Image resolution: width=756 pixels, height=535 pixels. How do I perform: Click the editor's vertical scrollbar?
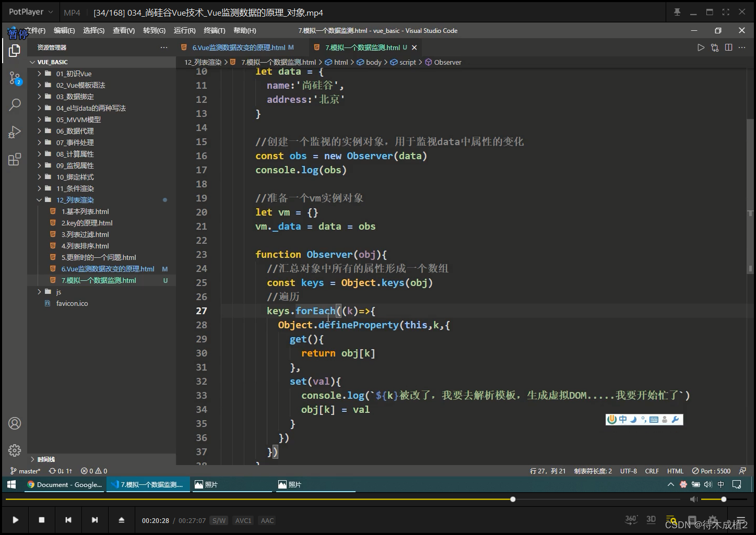click(750, 196)
